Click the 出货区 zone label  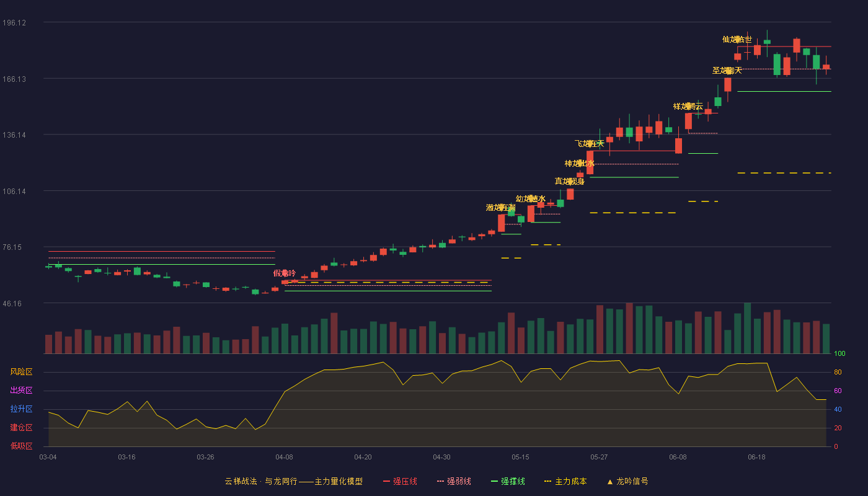22,391
